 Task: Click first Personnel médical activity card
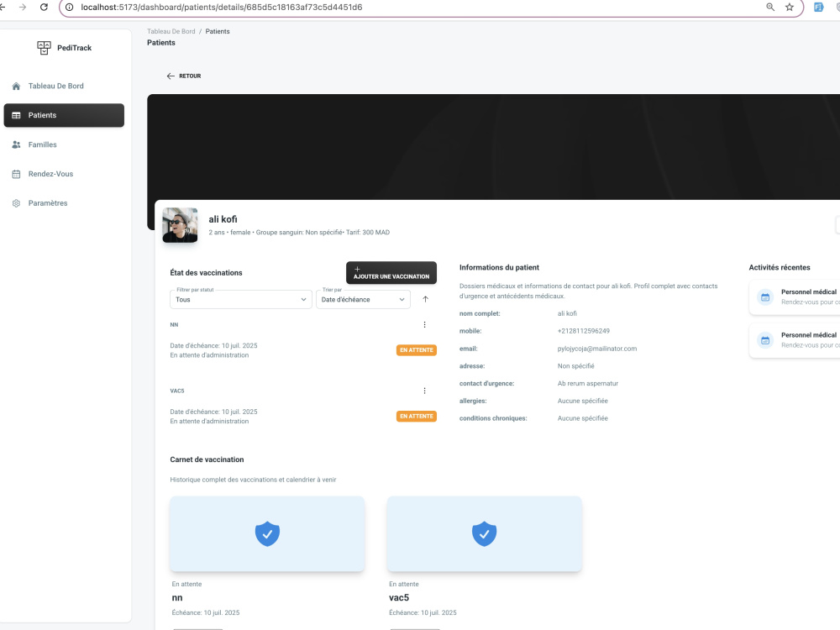pos(795,297)
